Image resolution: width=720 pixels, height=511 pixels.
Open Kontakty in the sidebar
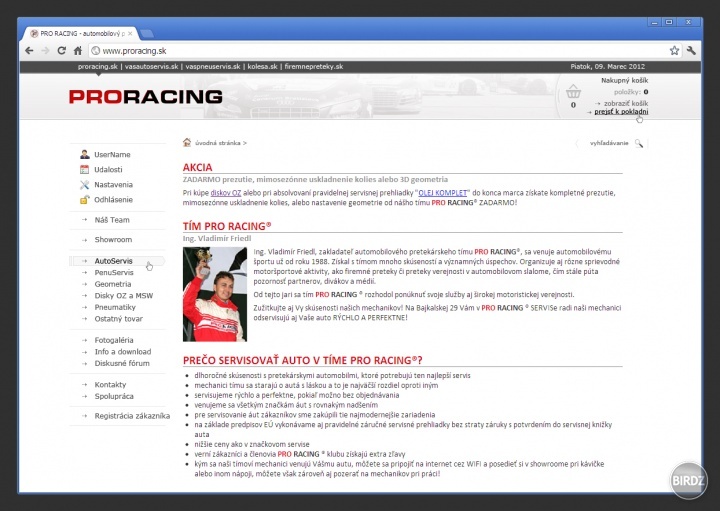[x=110, y=385]
